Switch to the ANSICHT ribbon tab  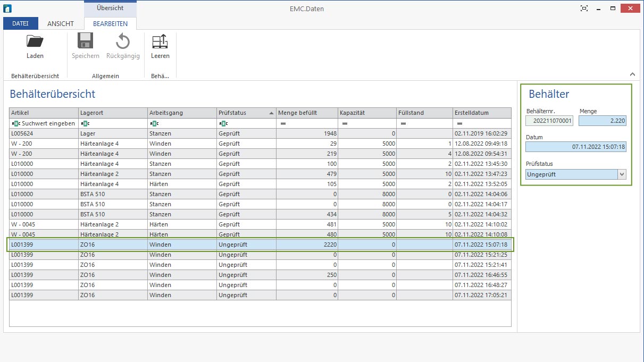click(x=61, y=23)
